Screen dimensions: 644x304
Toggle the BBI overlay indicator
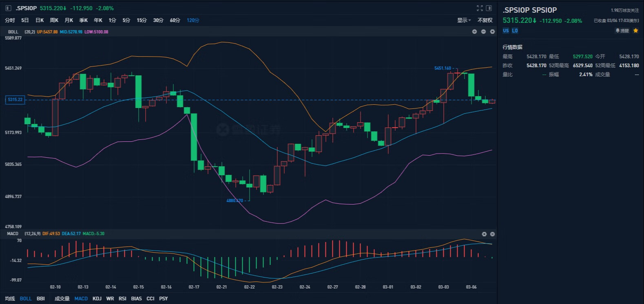(x=41, y=299)
